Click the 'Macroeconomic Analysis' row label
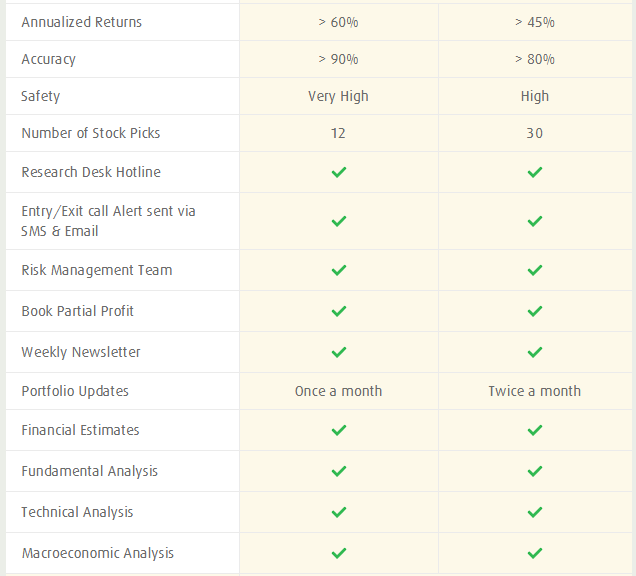Viewport: 636px width, 576px height. point(98,553)
